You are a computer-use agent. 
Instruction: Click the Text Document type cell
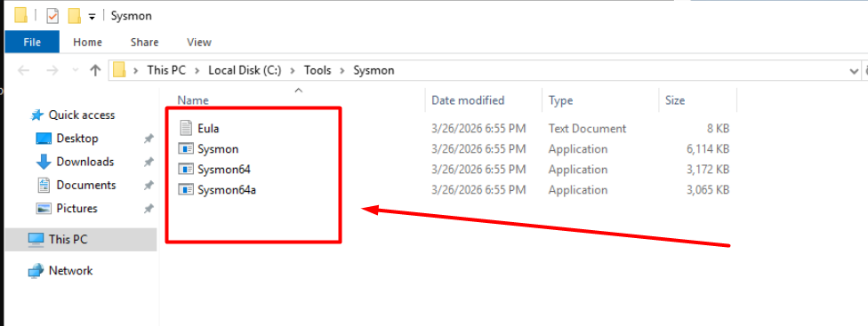tap(587, 128)
